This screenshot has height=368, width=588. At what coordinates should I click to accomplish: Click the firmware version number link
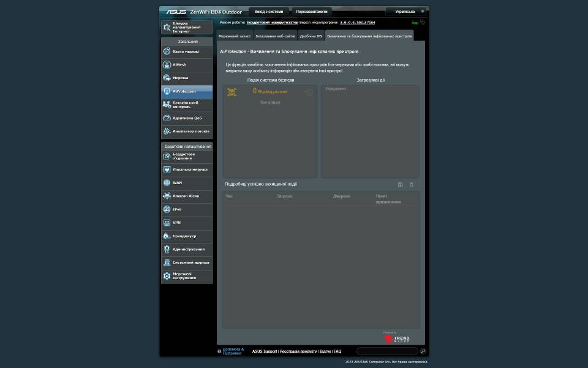(358, 22)
